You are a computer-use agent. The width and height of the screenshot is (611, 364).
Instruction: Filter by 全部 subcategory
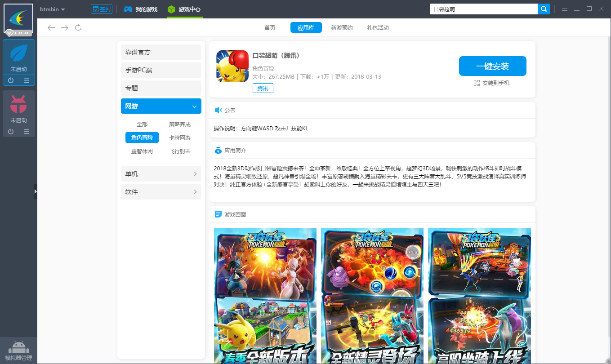(x=142, y=124)
